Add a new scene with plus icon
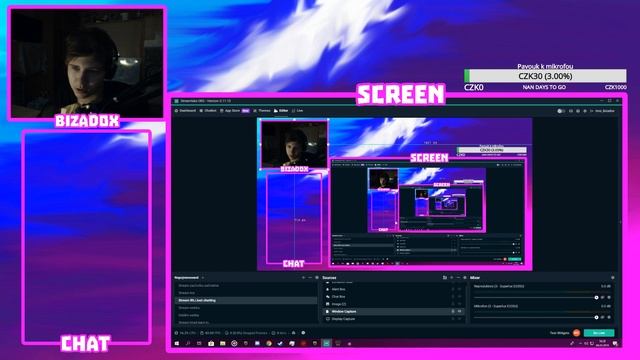 tap(303, 278)
